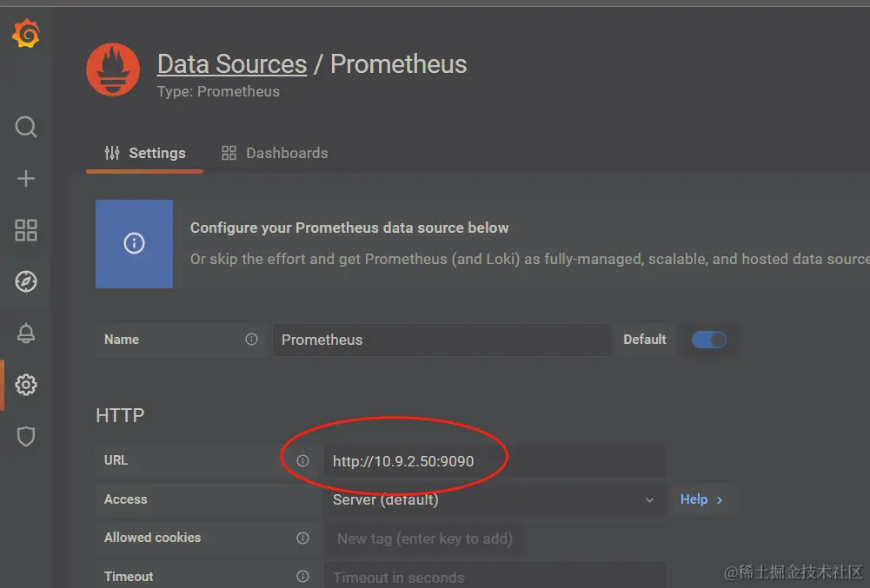Click the URL label

point(116,460)
